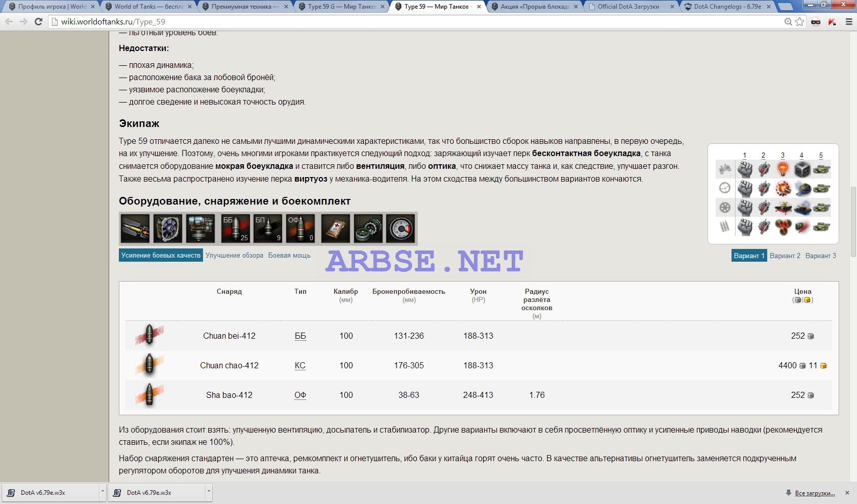Viewport: 857px width, 504px height.
Task: Click skill column number 5 header
Action: pos(821,155)
